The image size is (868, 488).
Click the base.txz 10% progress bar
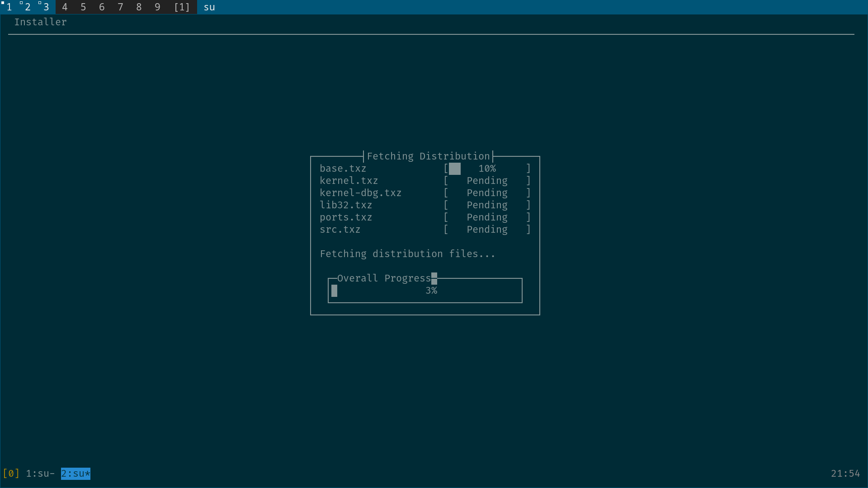pyautogui.click(x=487, y=169)
